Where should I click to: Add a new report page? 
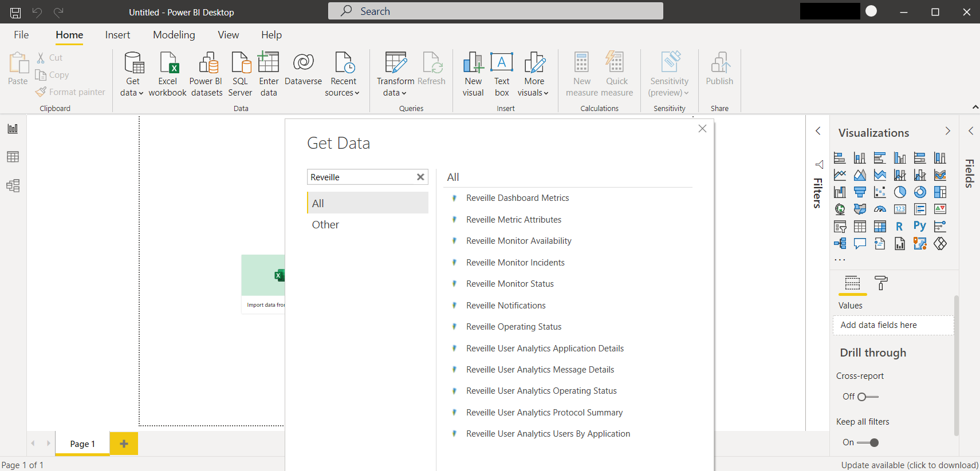coord(124,444)
